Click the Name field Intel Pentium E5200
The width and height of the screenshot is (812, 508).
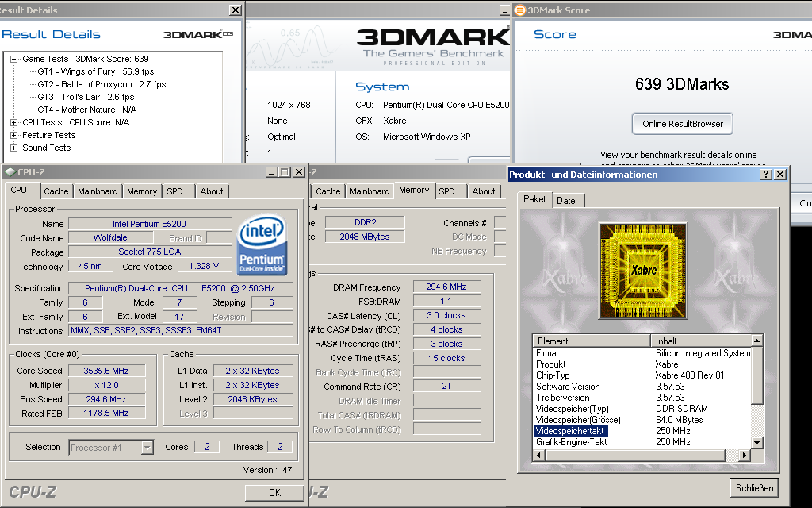tap(150, 224)
